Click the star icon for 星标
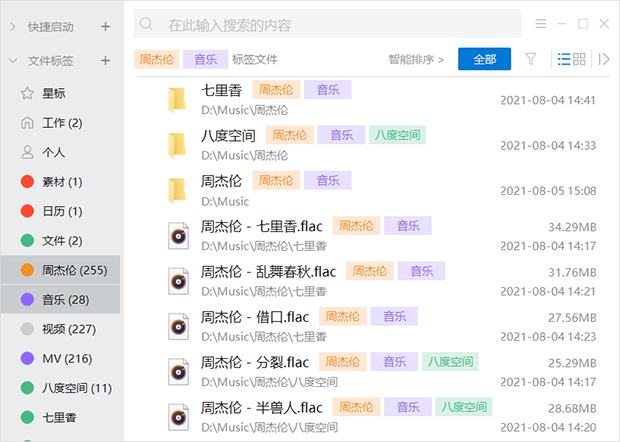The image size is (620, 442). [27, 93]
